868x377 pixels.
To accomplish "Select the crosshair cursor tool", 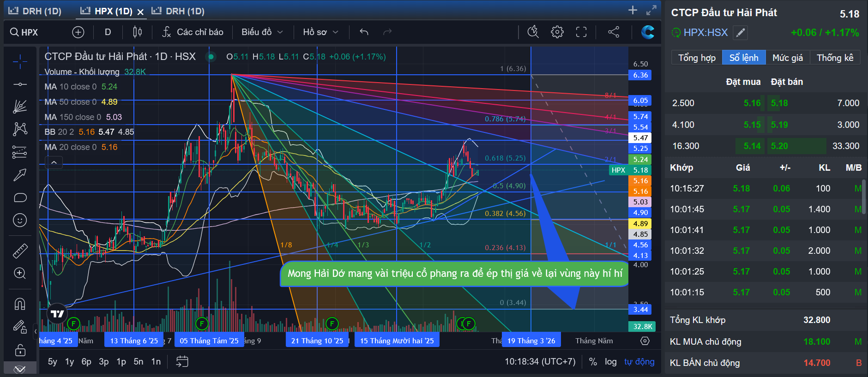I will (x=20, y=61).
